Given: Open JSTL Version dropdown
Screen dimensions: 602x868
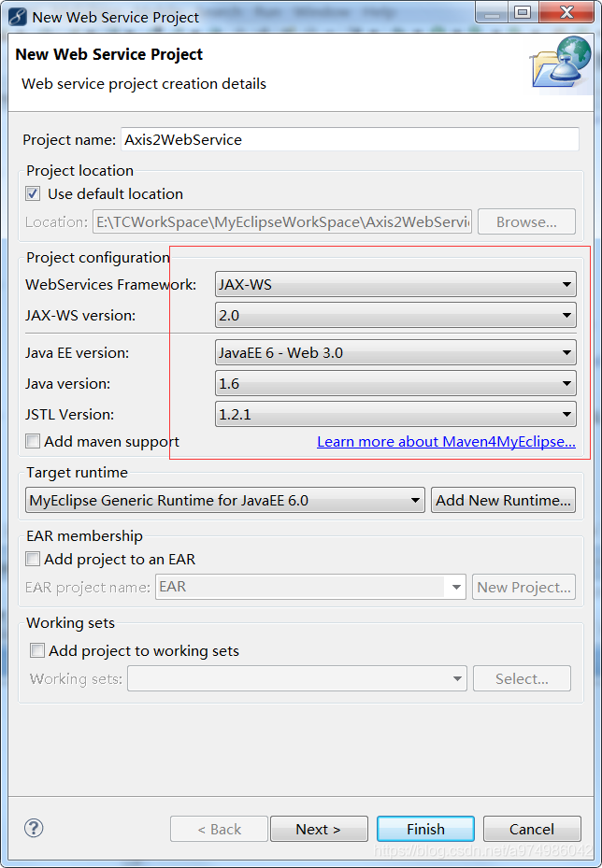Looking at the screenshot, I should click(x=395, y=414).
